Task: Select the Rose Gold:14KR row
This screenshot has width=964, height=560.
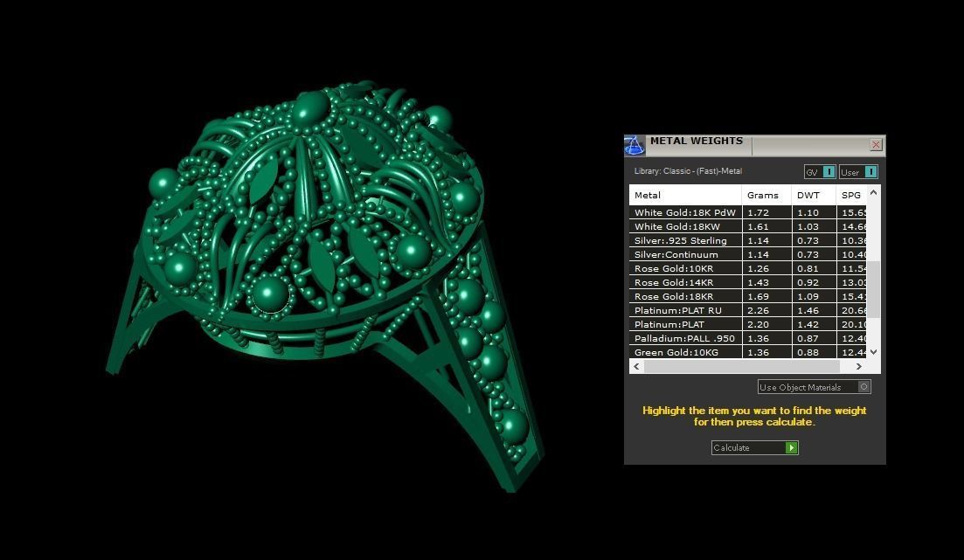Action: 747,283
